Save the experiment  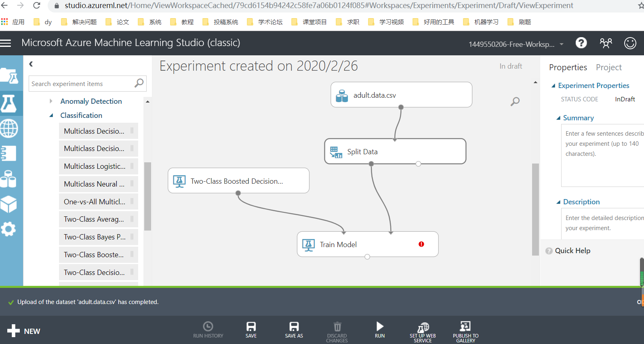click(x=251, y=329)
